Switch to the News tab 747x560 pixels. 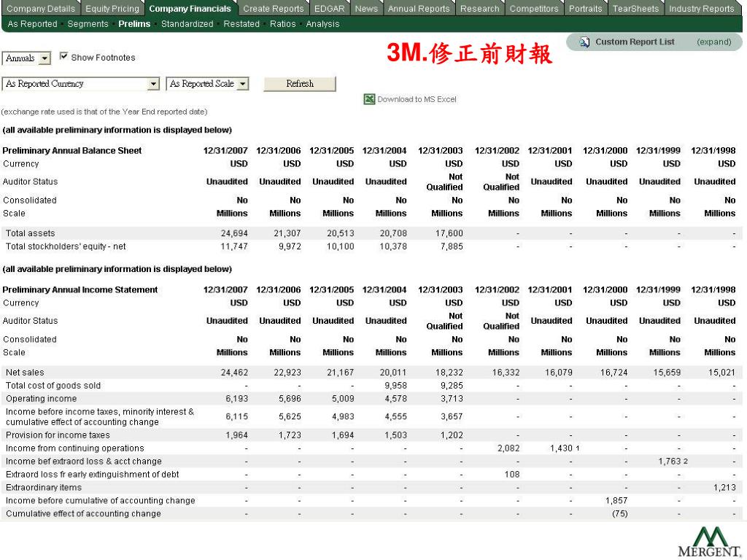click(x=366, y=9)
